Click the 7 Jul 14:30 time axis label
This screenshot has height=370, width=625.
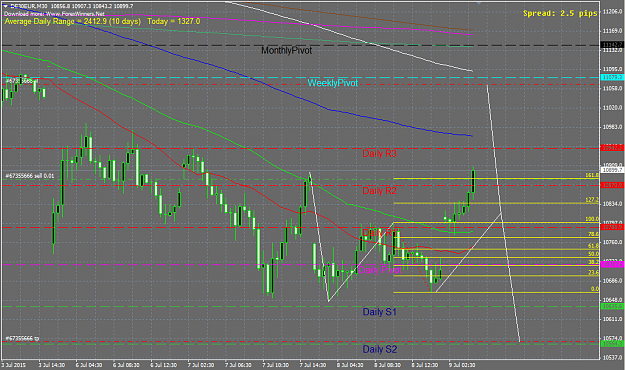click(x=313, y=365)
